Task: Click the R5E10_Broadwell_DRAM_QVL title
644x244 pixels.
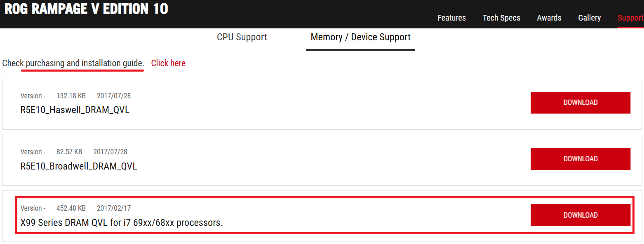Action: (79, 166)
